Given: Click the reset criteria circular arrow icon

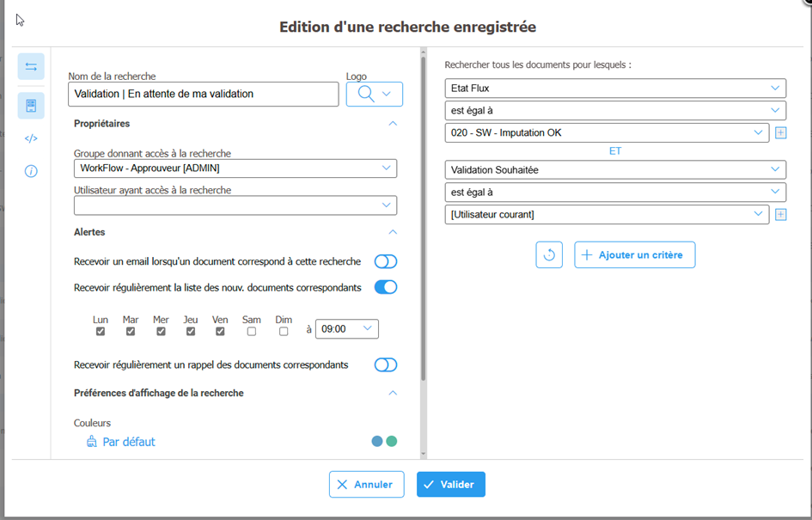Looking at the screenshot, I should pyautogui.click(x=549, y=255).
